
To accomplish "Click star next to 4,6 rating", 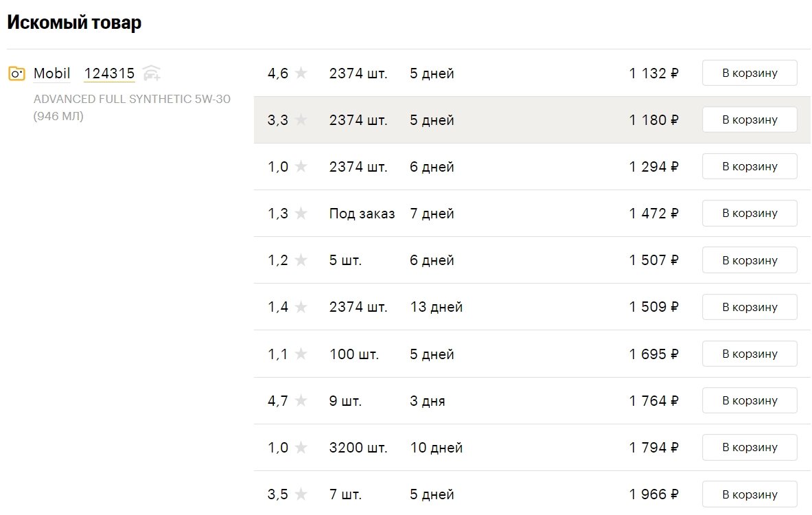I will coord(301,73).
